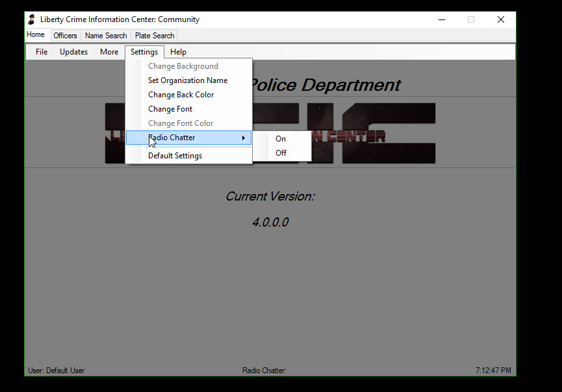Expand the Radio Chatter submenu arrow
The image size is (562, 392).
click(244, 138)
